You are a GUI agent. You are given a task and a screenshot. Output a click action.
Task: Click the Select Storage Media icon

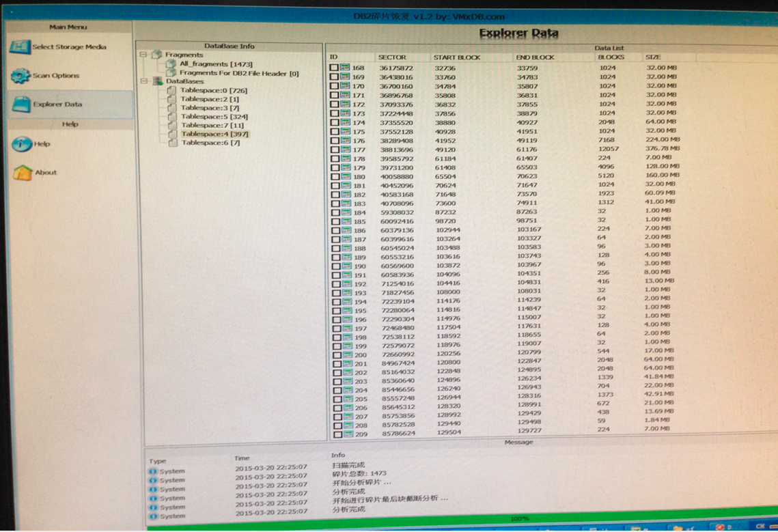coord(19,47)
